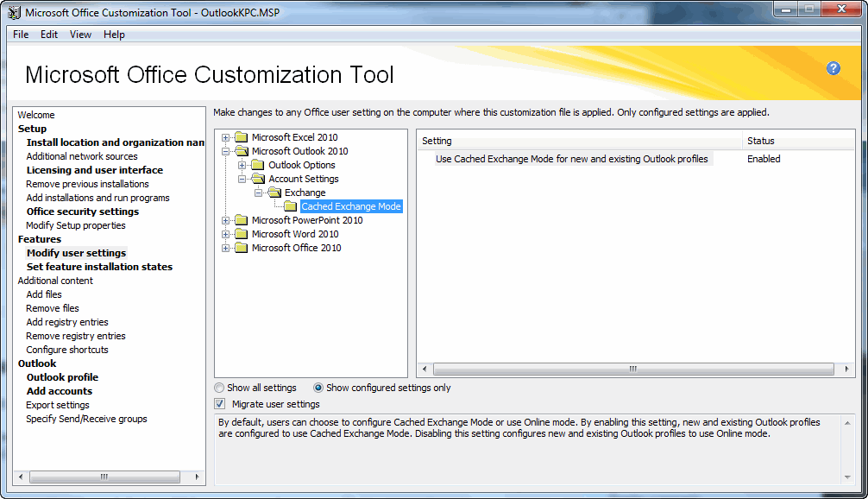The width and height of the screenshot is (868, 499).
Task: Click the settings list scroll-left arrow
Action: click(x=425, y=369)
